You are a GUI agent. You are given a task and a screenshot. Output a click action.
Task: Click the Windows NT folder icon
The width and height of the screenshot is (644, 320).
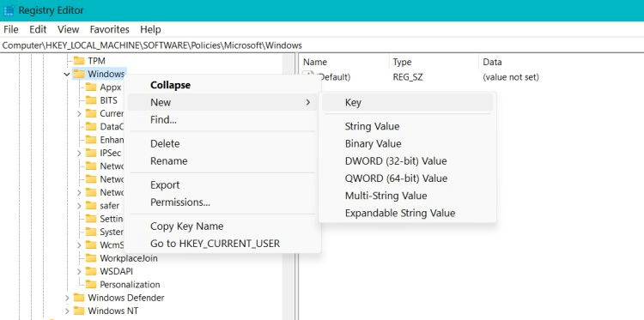pyautogui.click(x=79, y=311)
